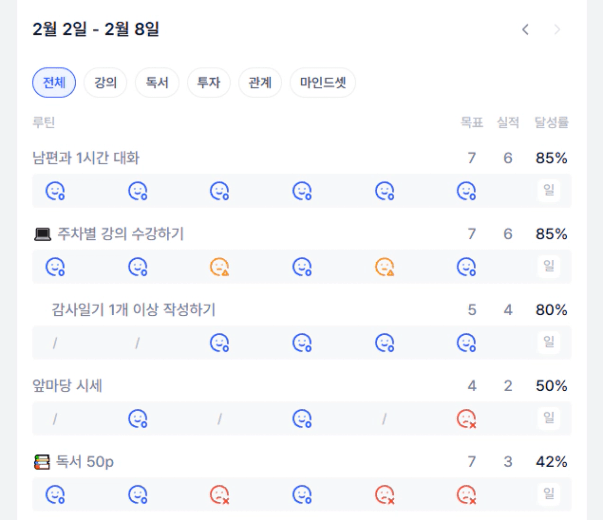The height and width of the screenshot is (520, 603).
Task: Switch to the 독서 category tab
Action: point(157,83)
